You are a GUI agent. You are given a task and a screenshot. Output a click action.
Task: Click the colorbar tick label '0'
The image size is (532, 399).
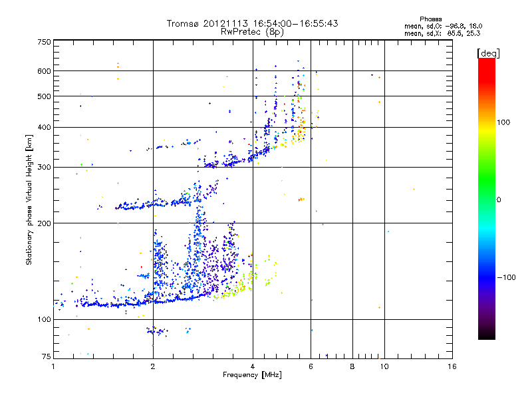click(x=499, y=200)
